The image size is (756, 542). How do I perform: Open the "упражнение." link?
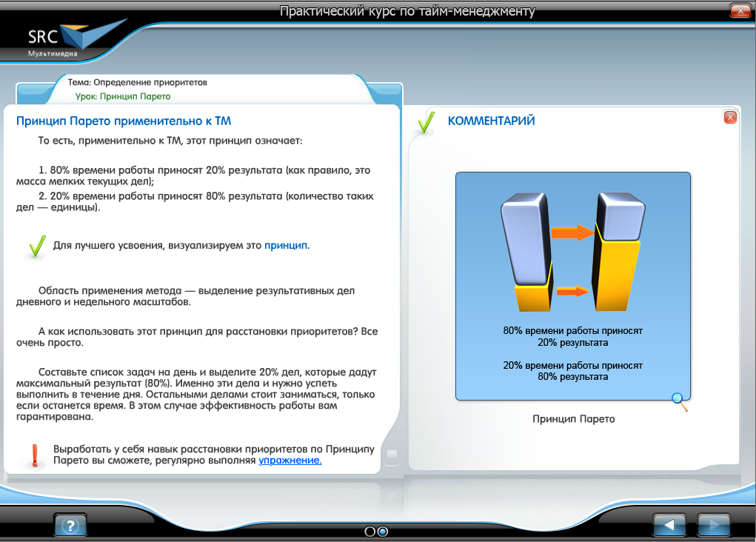pos(290,461)
